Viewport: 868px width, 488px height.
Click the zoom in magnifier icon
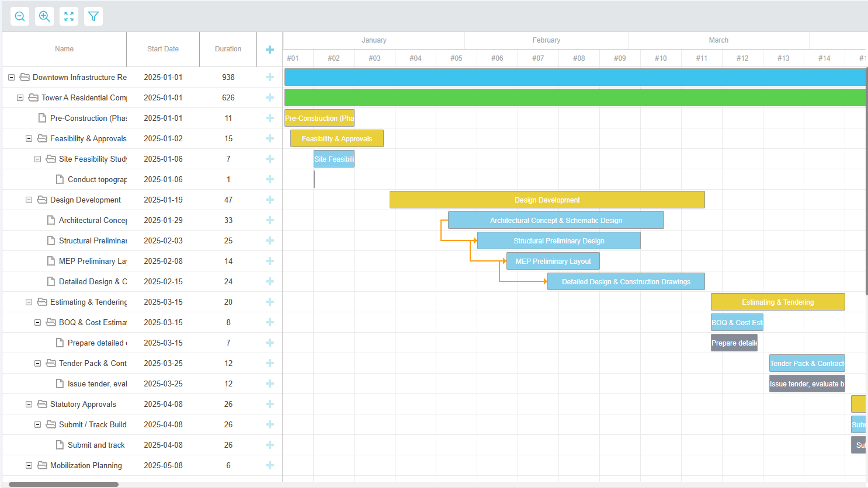(x=44, y=16)
